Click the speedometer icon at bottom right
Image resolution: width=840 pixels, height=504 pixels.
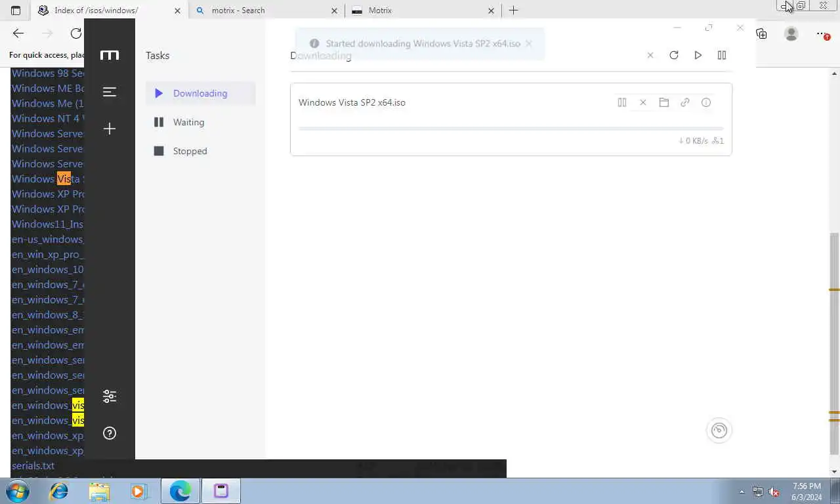pos(719,430)
